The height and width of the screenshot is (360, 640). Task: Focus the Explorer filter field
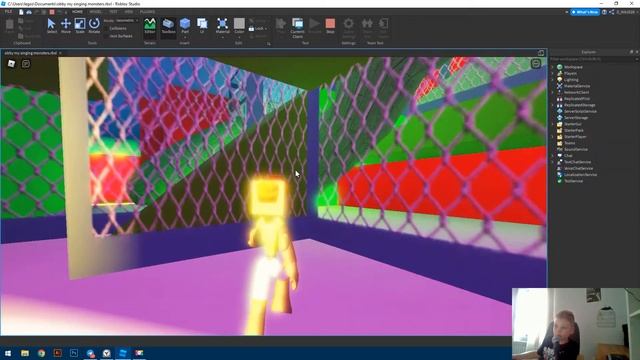click(x=594, y=59)
